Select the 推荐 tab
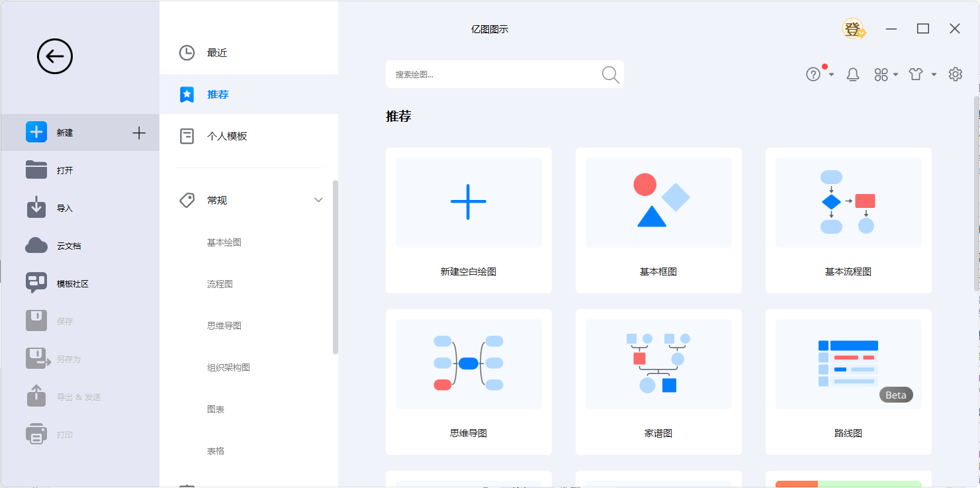Screen dimensions: 980x488 coord(249,95)
